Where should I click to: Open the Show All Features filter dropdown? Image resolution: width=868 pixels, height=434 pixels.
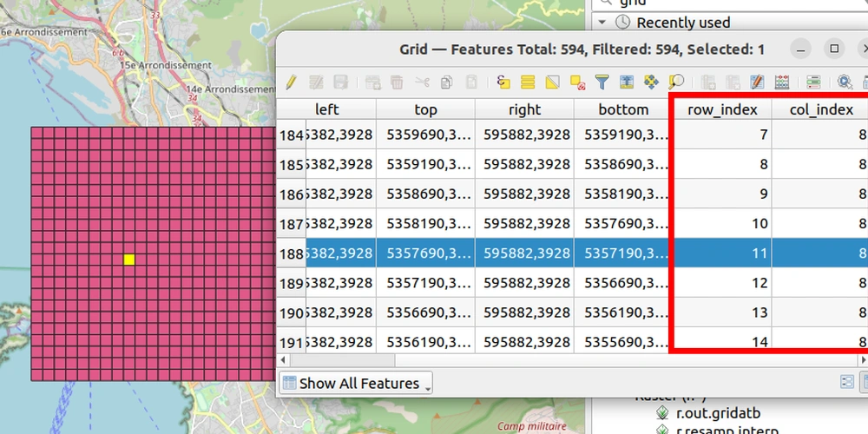[x=355, y=383]
